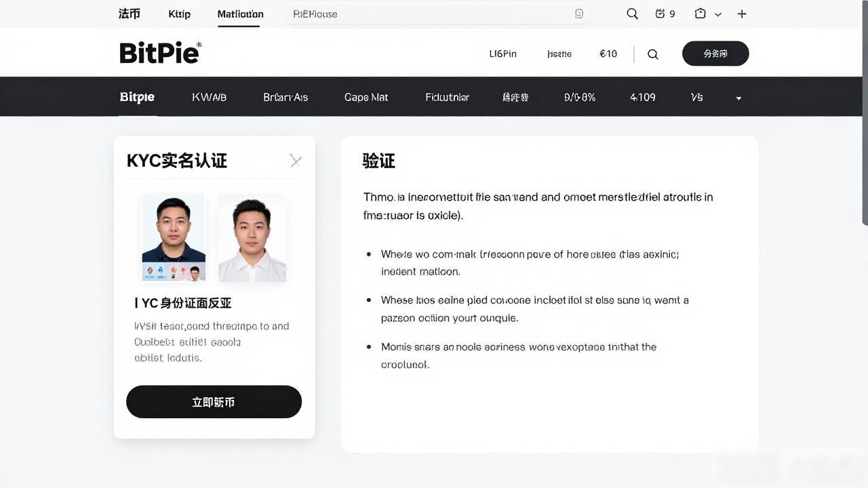Viewport: 868px width, 488px height.
Task: Click the 验证 heading
Action: 378,161
